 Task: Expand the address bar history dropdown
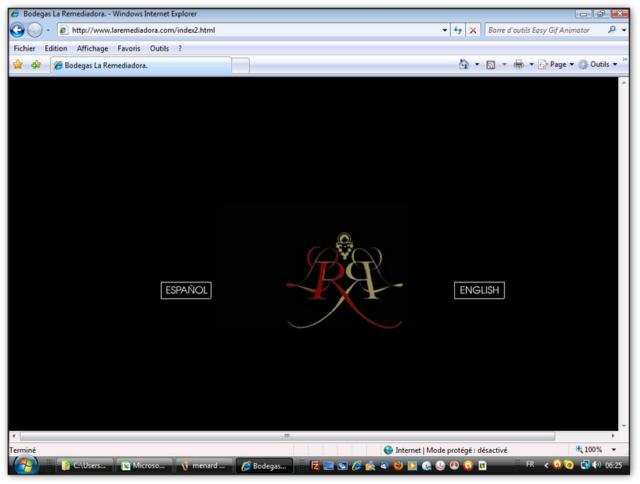(444, 30)
